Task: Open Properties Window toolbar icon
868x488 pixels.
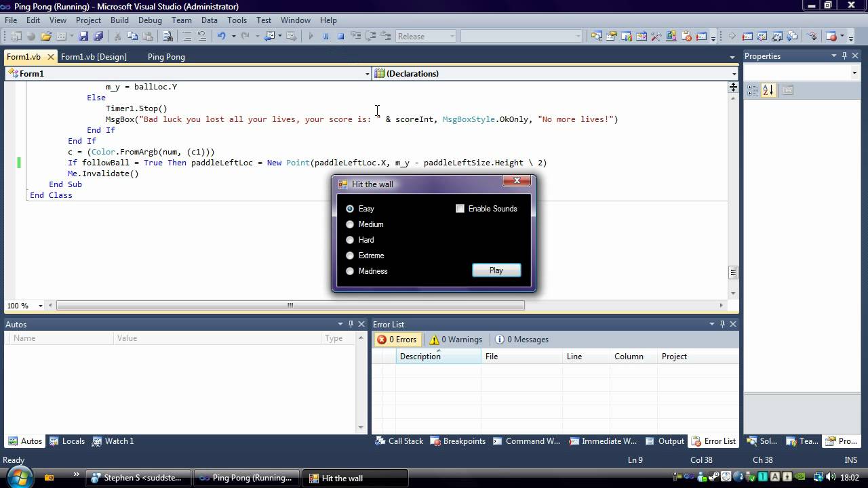Action: coord(611,36)
